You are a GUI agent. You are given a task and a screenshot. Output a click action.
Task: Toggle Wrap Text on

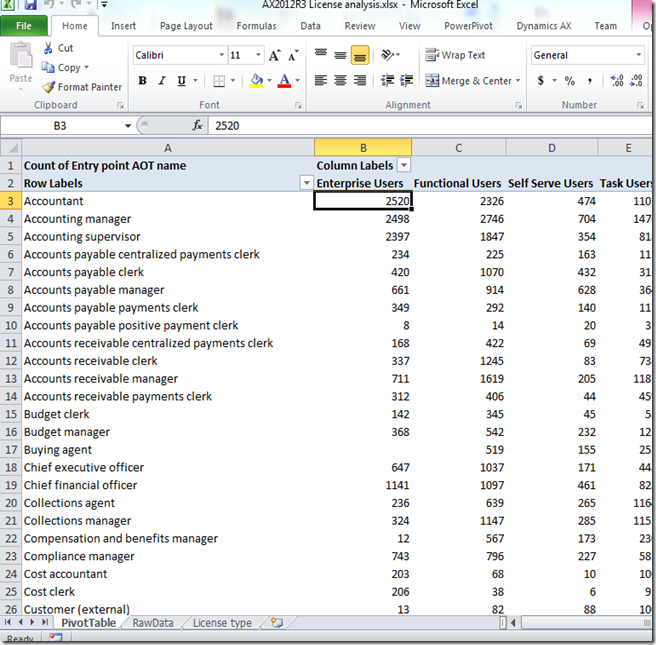tap(456, 55)
